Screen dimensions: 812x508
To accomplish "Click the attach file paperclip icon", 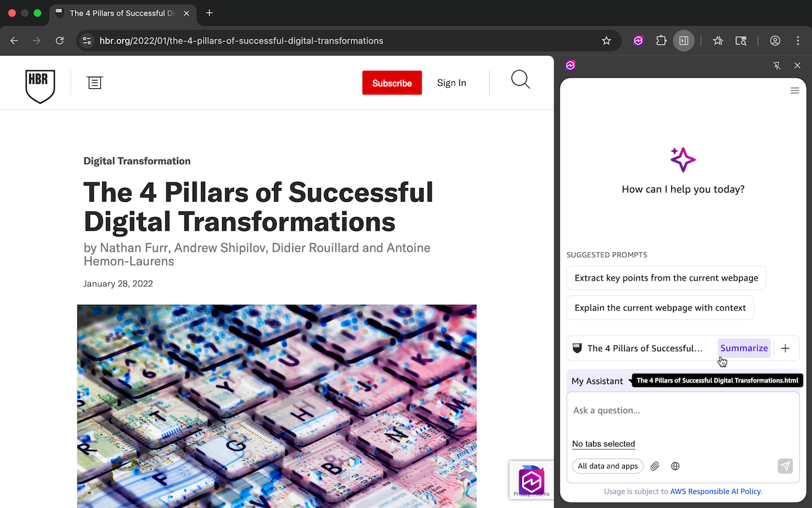I will [x=655, y=466].
